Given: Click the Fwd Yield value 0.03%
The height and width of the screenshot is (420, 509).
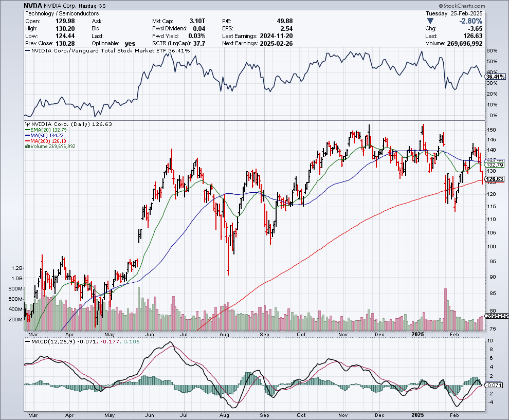Looking at the screenshot, I should pos(197,36).
